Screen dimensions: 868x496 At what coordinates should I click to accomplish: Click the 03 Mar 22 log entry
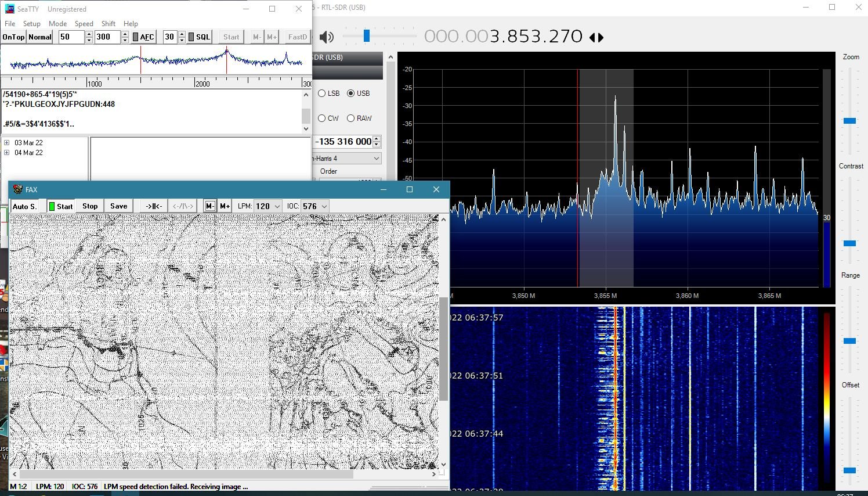click(x=28, y=142)
